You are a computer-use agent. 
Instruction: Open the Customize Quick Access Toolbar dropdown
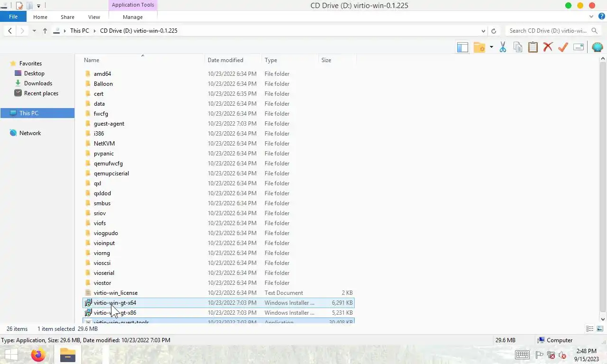tap(38, 6)
